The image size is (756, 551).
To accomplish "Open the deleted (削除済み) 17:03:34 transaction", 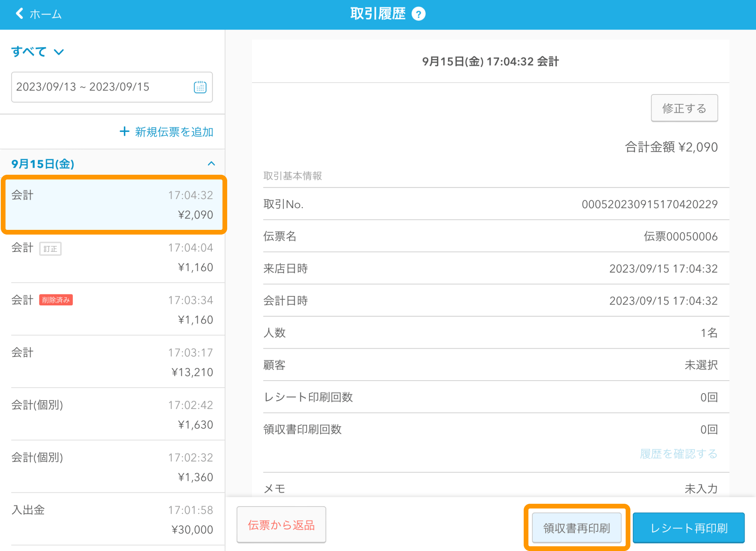I will [112, 310].
